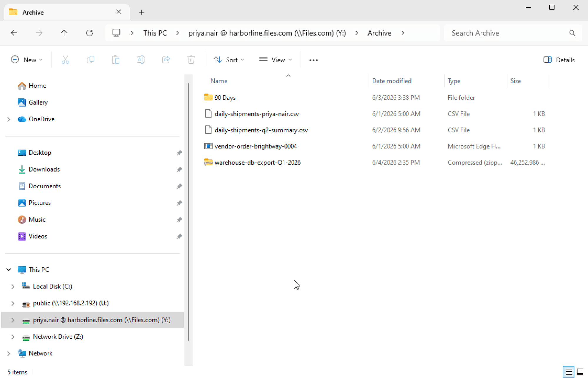The image size is (588, 378).
Task: Collapse This PC tree node
Action: (x=9, y=270)
